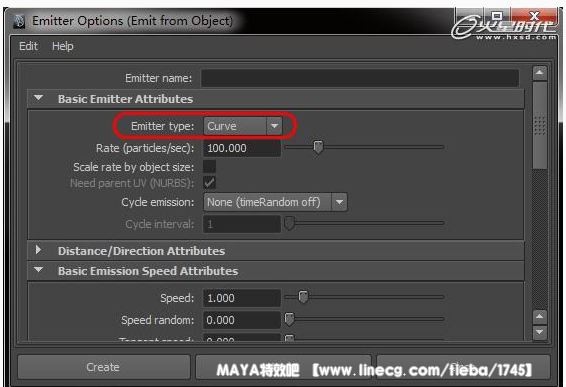This screenshot has height=387, width=566.
Task: Click the Cycle interval slider handle
Action: (289, 223)
